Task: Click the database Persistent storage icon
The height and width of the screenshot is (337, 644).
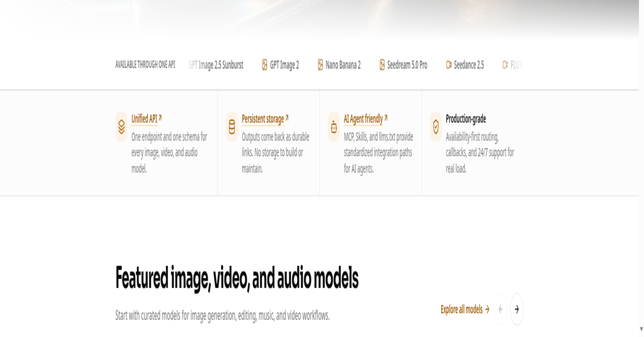Action: click(232, 127)
